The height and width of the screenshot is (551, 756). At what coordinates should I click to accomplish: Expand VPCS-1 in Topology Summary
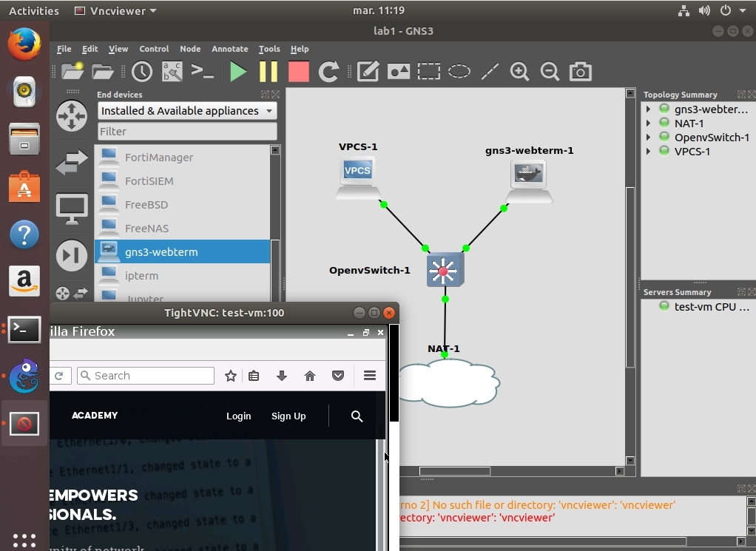click(649, 152)
